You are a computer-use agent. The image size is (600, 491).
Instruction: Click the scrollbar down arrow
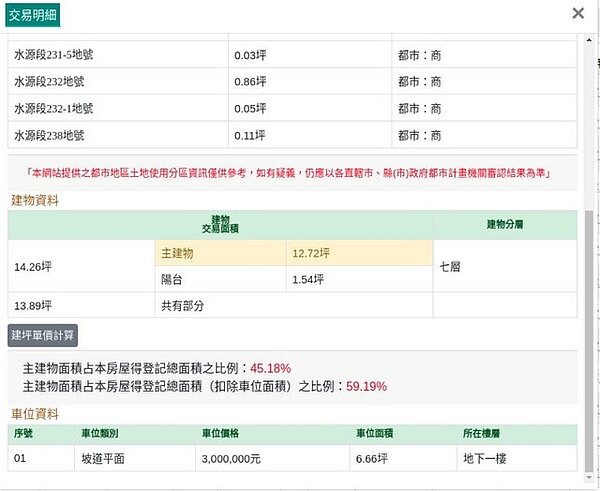click(x=589, y=478)
